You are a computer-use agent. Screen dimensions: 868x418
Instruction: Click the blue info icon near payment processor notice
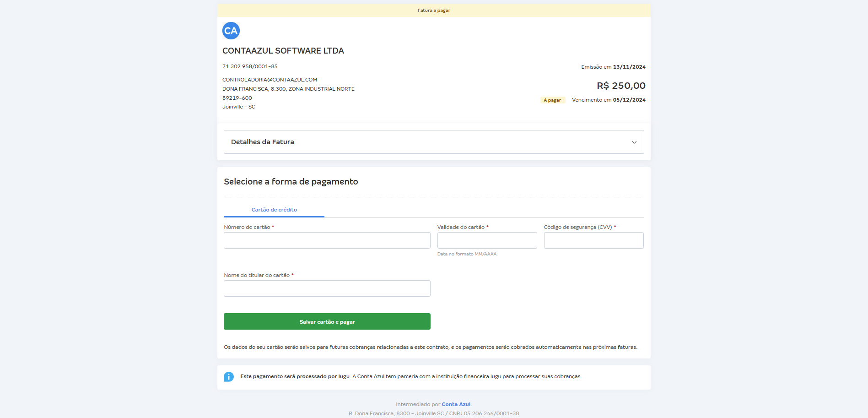(x=229, y=376)
